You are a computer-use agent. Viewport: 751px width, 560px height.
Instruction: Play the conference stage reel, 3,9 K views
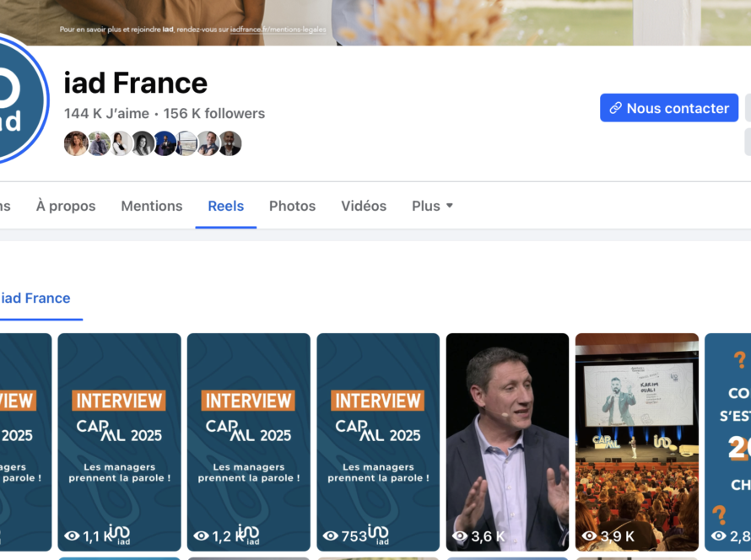click(x=637, y=442)
